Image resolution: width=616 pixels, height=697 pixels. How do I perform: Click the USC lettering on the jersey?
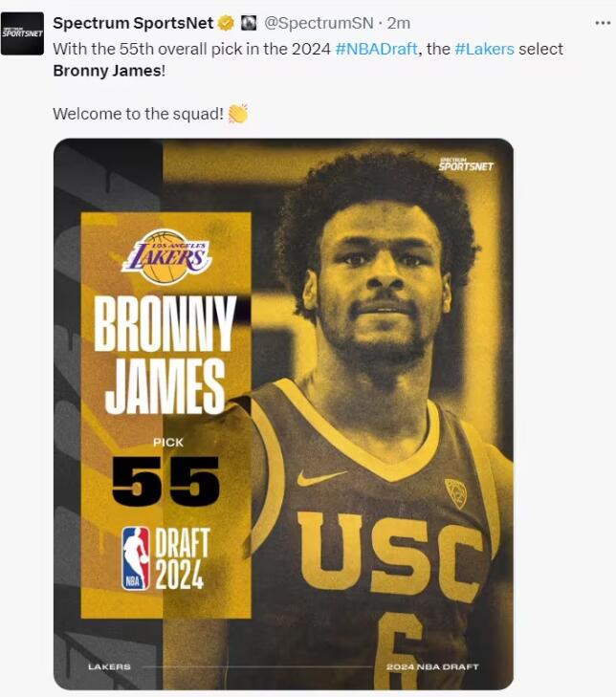pos(390,555)
